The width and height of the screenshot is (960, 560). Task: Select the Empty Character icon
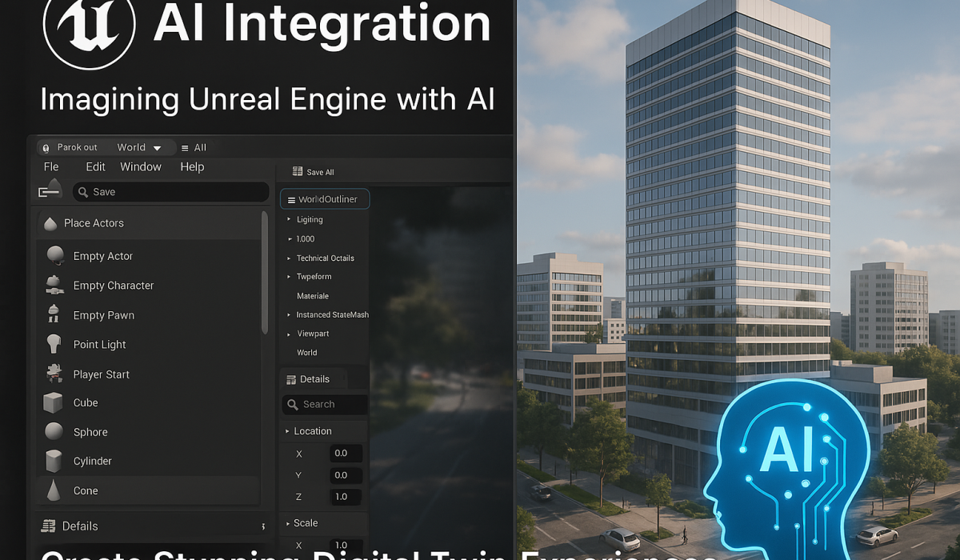pos(55,285)
